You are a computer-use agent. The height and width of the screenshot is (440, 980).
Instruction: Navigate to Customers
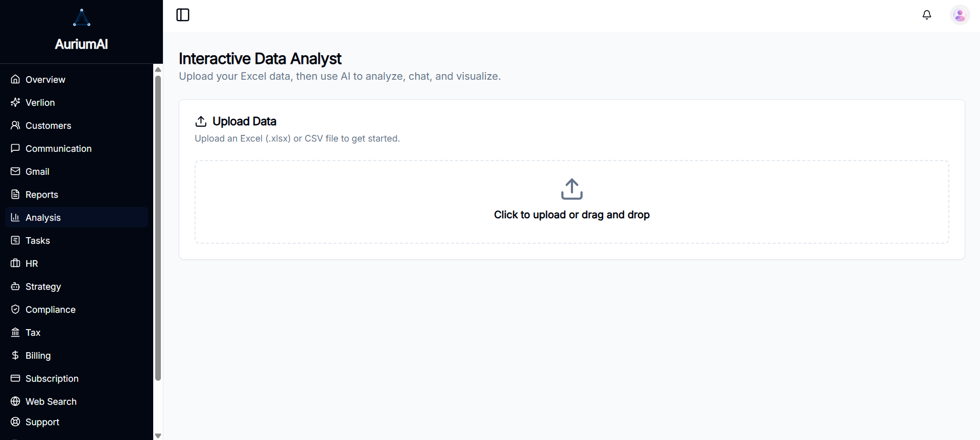pos(48,125)
